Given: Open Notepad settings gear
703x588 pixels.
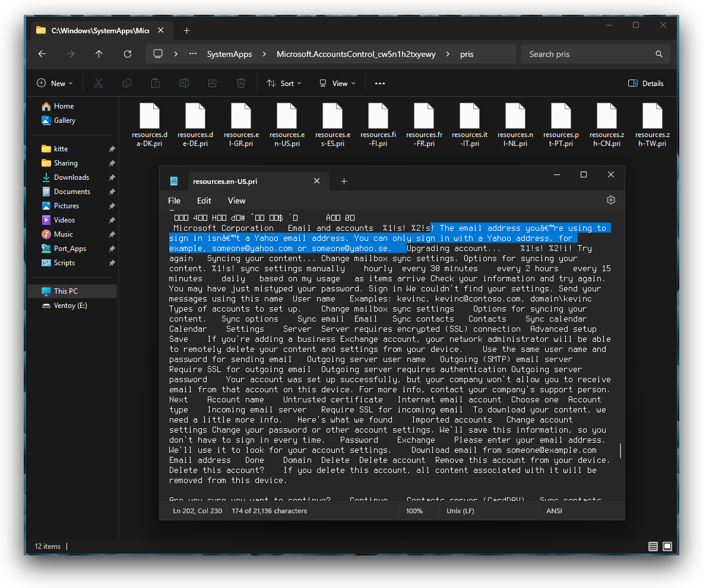Looking at the screenshot, I should (x=610, y=201).
